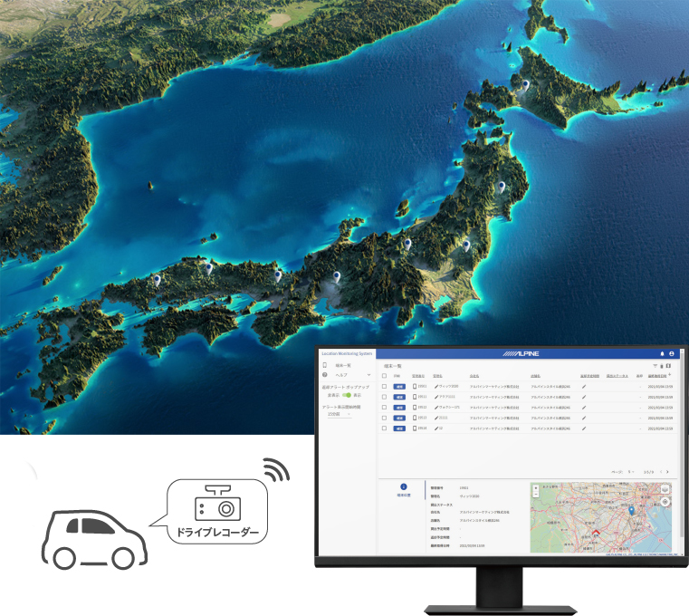The image size is (689, 616).
Task: Open the map layers button
Action: click(x=665, y=489)
